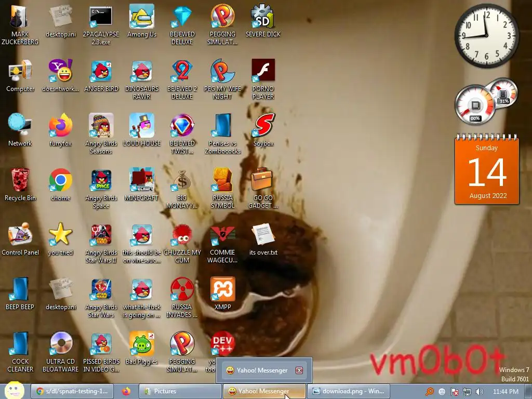
Task: Open the Action Center flag tray icon
Action: 455,392
